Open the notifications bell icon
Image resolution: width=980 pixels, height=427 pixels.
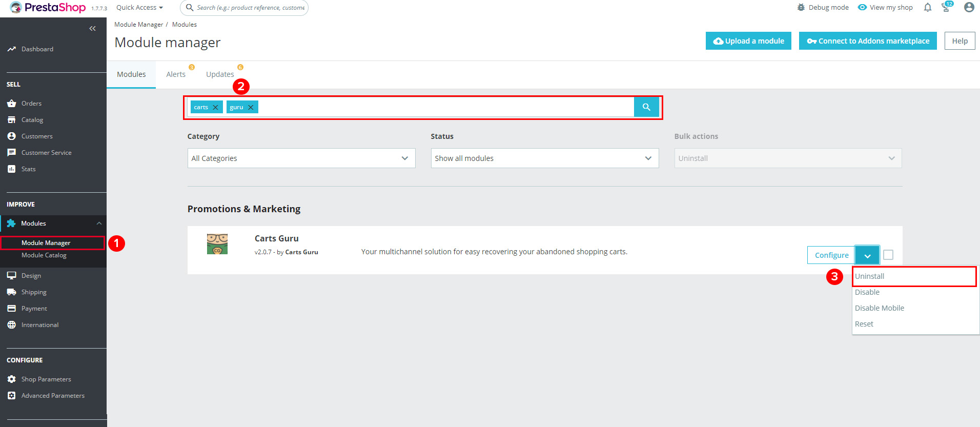(x=928, y=8)
